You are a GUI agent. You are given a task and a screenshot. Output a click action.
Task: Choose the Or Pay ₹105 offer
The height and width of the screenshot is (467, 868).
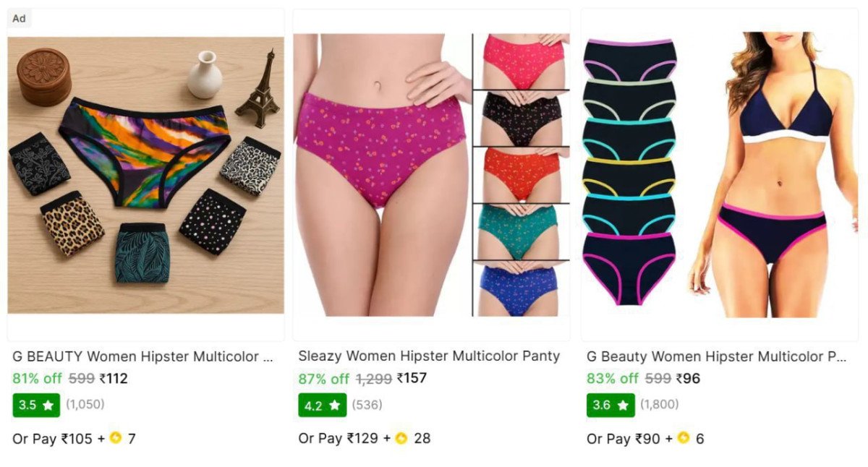[74, 438]
